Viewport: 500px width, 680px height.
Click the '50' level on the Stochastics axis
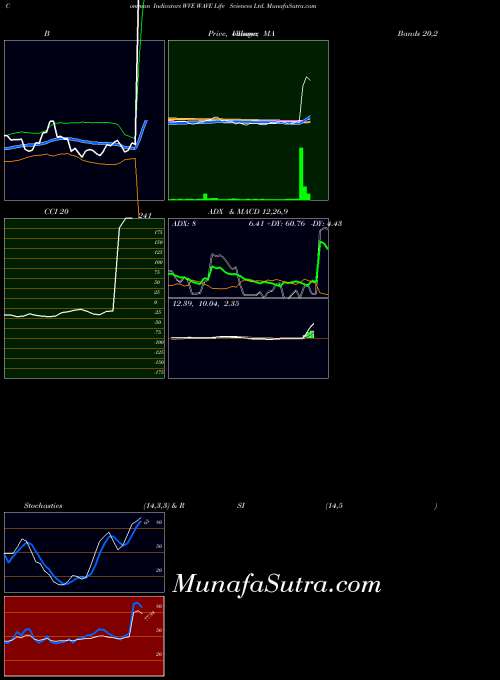click(x=159, y=546)
